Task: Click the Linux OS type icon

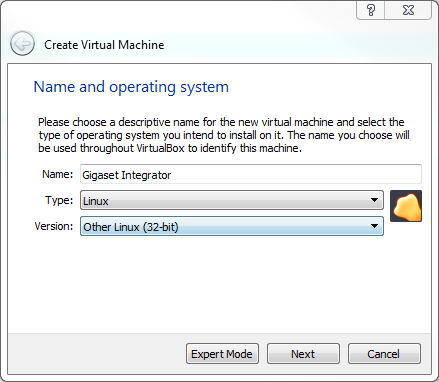Action: (406, 206)
